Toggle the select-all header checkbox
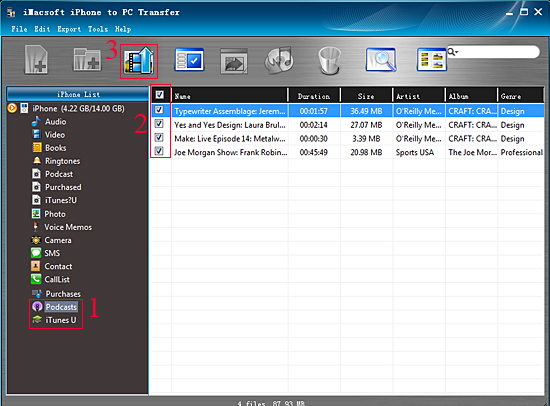550x406 pixels. coord(160,95)
